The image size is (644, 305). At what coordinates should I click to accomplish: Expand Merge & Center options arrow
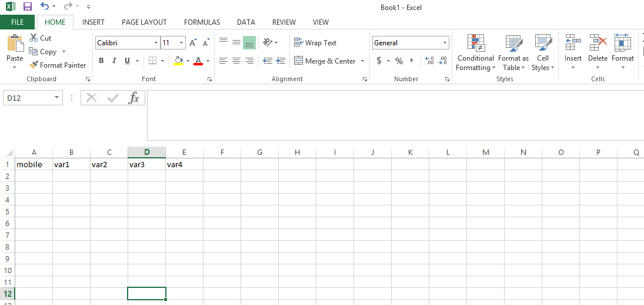pyautogui.click(x=363, y=61)
